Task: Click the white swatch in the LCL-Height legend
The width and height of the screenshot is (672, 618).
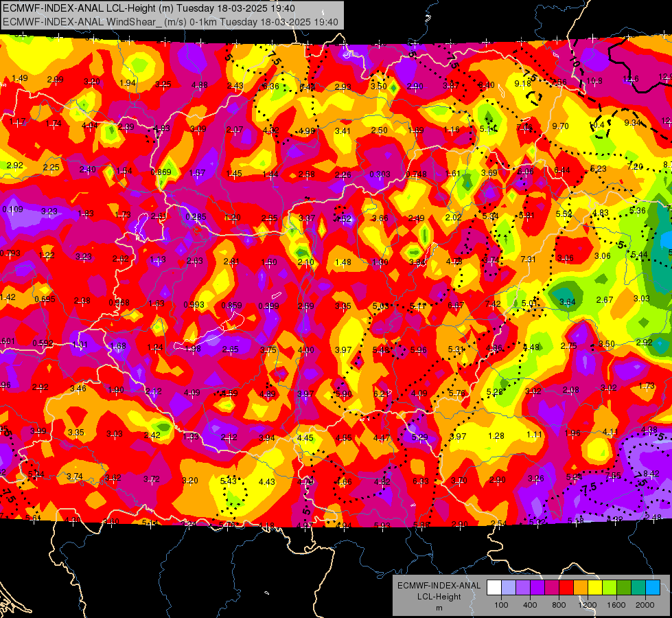Action: click(494, 588)
